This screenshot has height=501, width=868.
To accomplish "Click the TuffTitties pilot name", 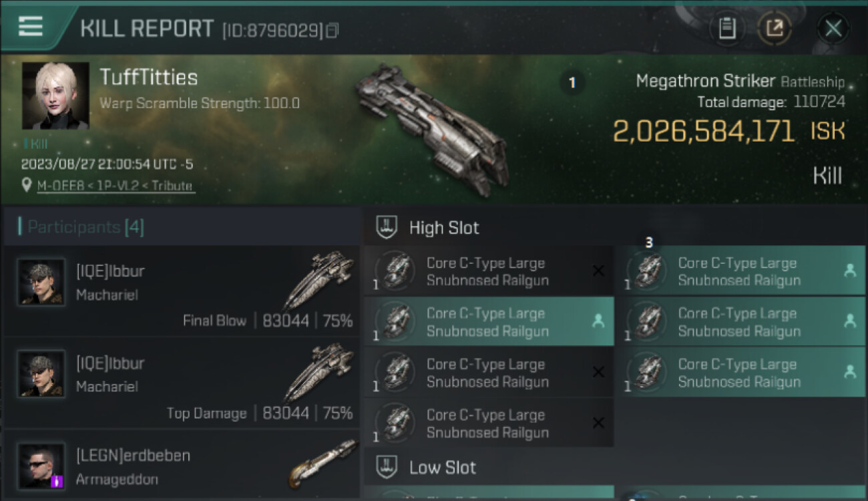I will [x=149, y=77].
